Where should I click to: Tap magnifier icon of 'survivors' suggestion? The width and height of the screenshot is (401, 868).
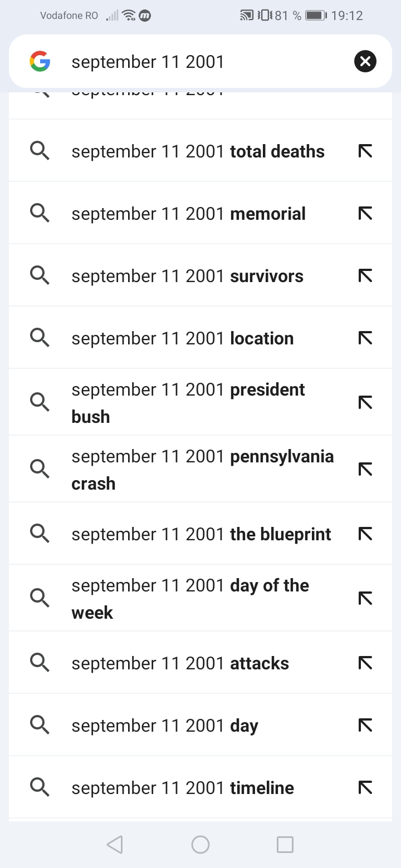coord(40,275)
